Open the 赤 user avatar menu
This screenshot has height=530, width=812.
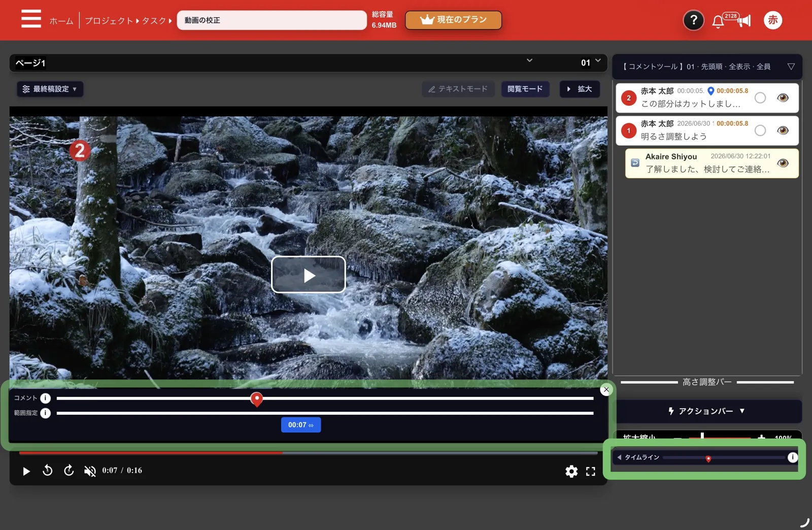772,20
